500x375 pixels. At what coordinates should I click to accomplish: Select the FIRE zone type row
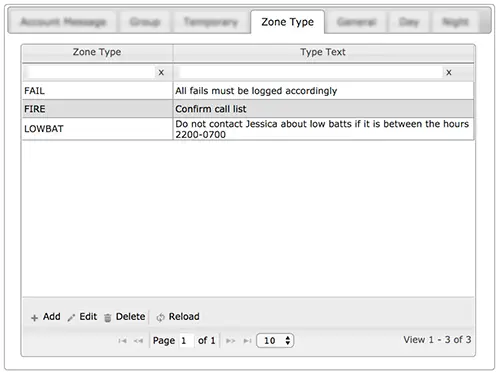pyautogui.click(x=248, y=109)
